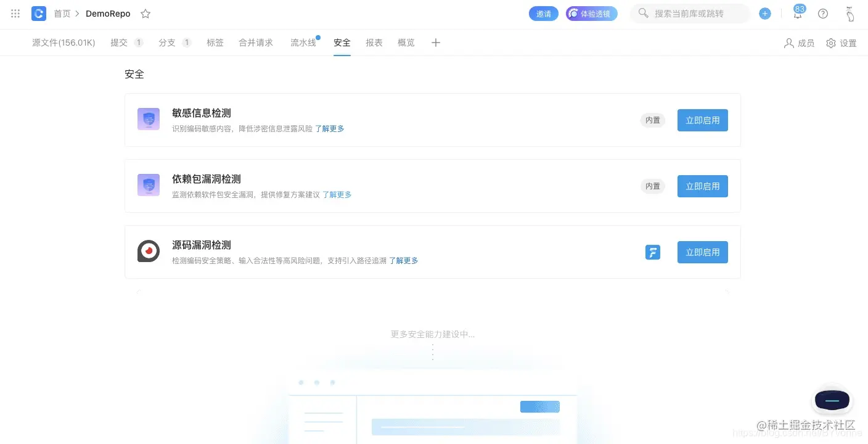Open the user avatar menu
The height and width of the screenshot is (444, 868).
[x=850, y=13]
